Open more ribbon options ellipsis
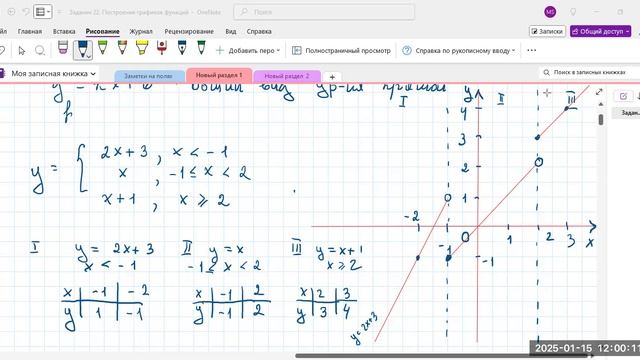640x360 pixels. [531, 51]
